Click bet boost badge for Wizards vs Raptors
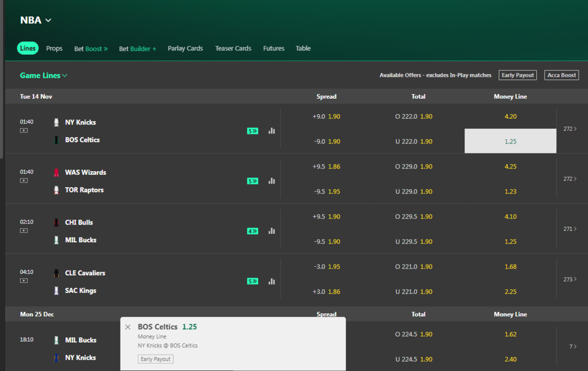Image resolution: width=588 pixels, height=371 pixels. [252, 181]
